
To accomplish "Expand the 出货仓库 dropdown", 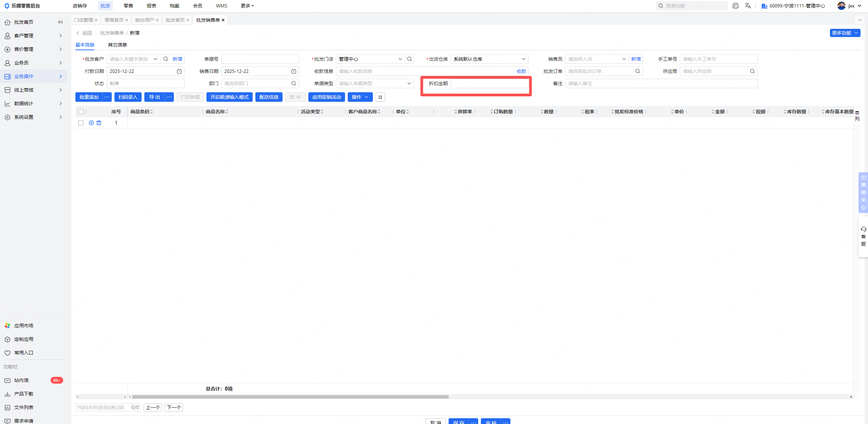I will tap(523, 59).
